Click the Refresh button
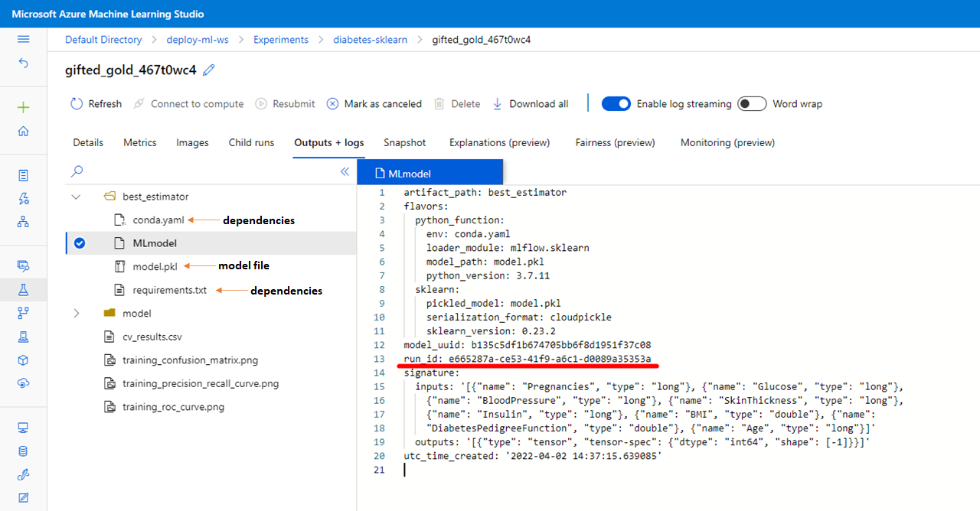This screenshot has height=511, width=980. (96, 104)
